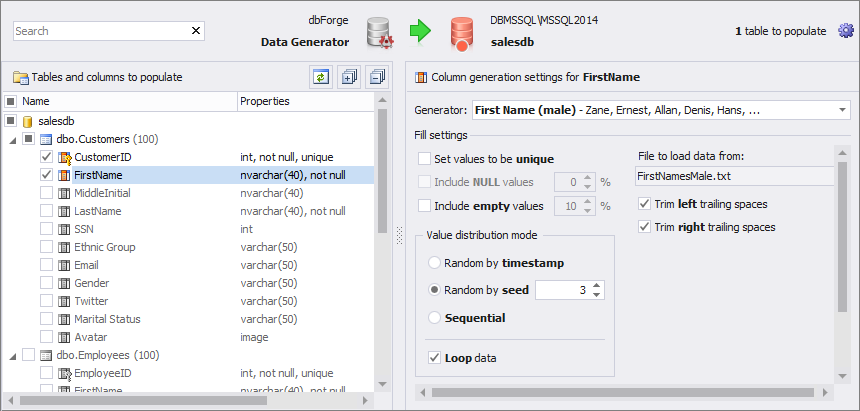The image size is (860, 411).
Task: Collapse the dbo.Customers tree node
Action: pyautogui.click(x=12, y=140)
